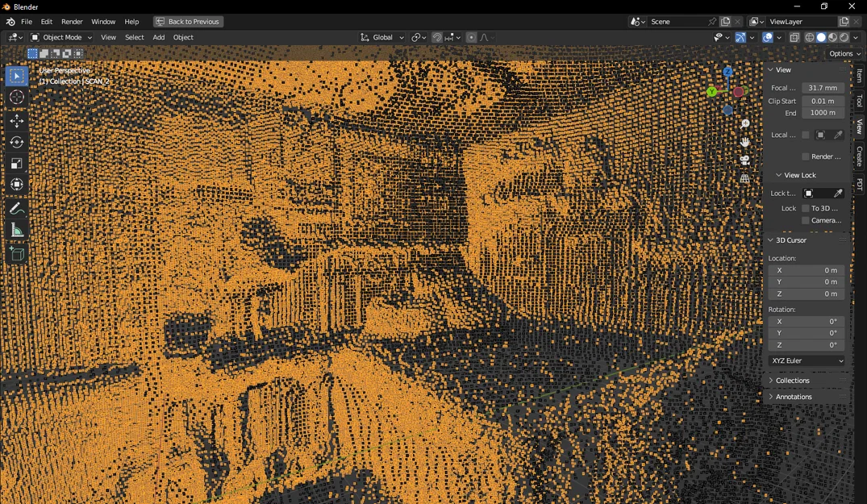The image size is (867, 504).
Task: Open the Add menu in viewport header
Action: click(x=159, y=38)
